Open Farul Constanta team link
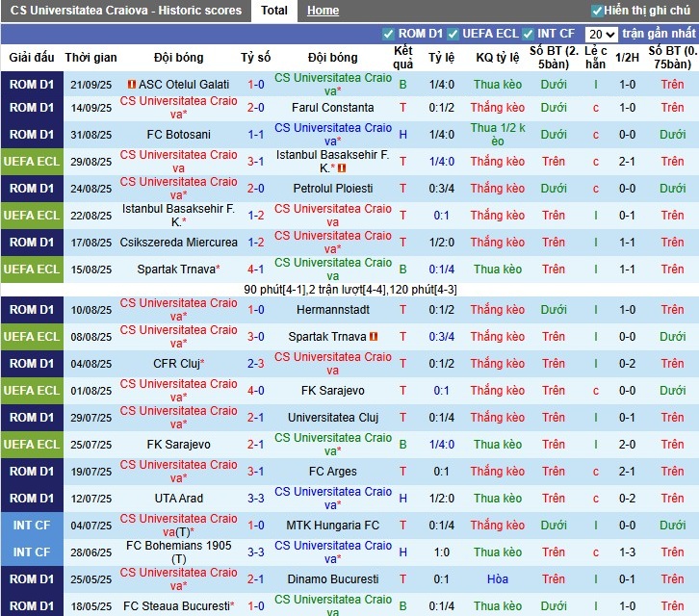Image resolution: width=699 pixels, height=616 pixels. pos(332,108)
